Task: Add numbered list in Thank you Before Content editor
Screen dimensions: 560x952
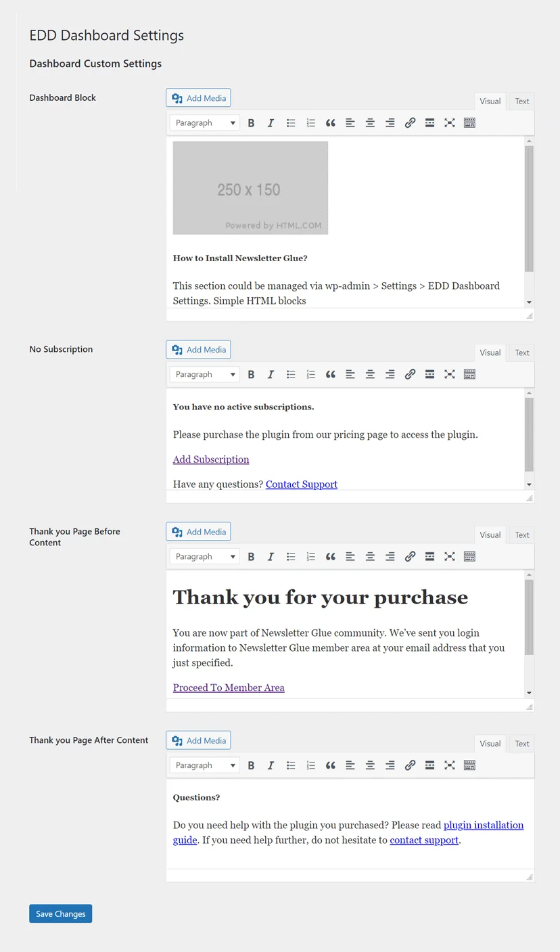Action: pyautogui.click(x=310, y=557)
